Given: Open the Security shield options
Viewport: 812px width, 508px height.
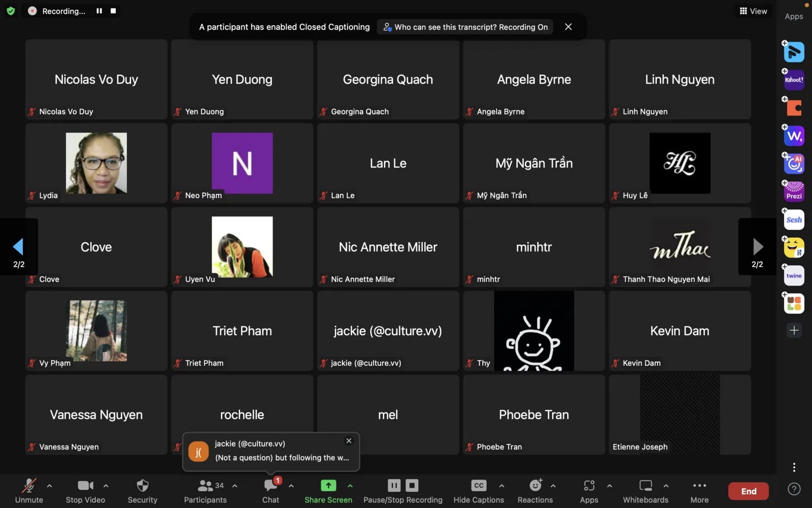Looking at the screenshot, I should click(142, 491).
